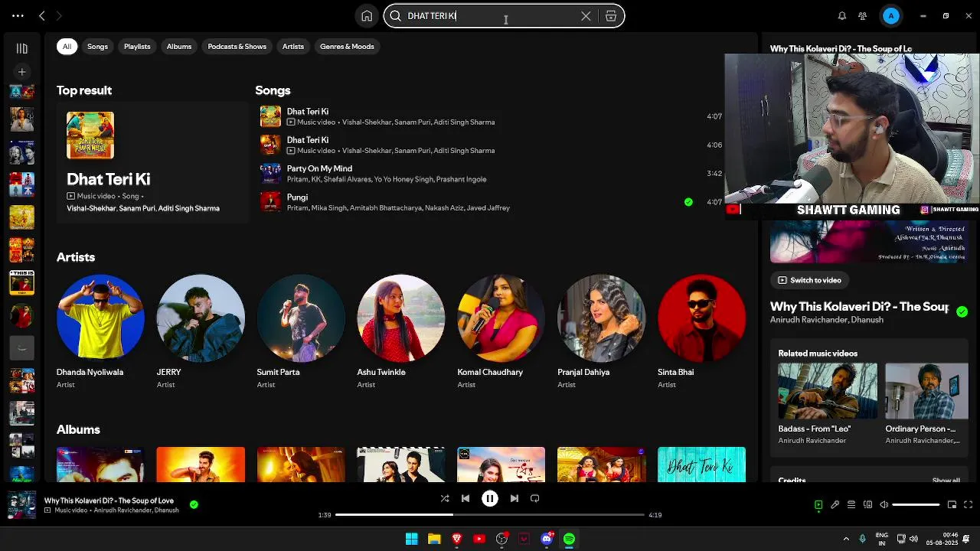Open the What's New notification bell
This screenshot has width=980, height=551.
pos(842,16)
